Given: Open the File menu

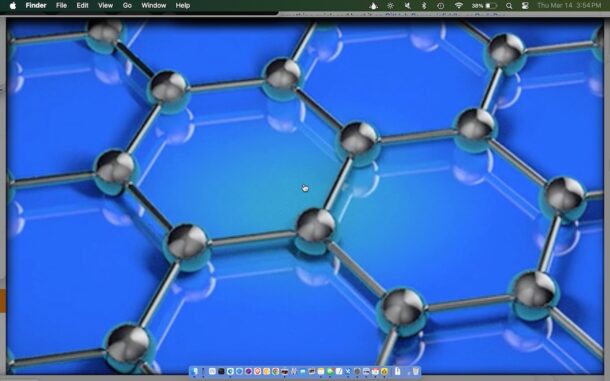Looking at the screenshot, I should coord(61,5).
